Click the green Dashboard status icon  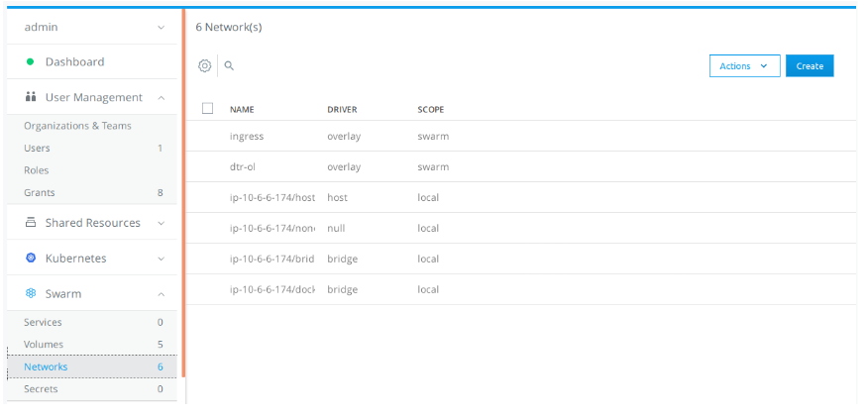[30, 61]
